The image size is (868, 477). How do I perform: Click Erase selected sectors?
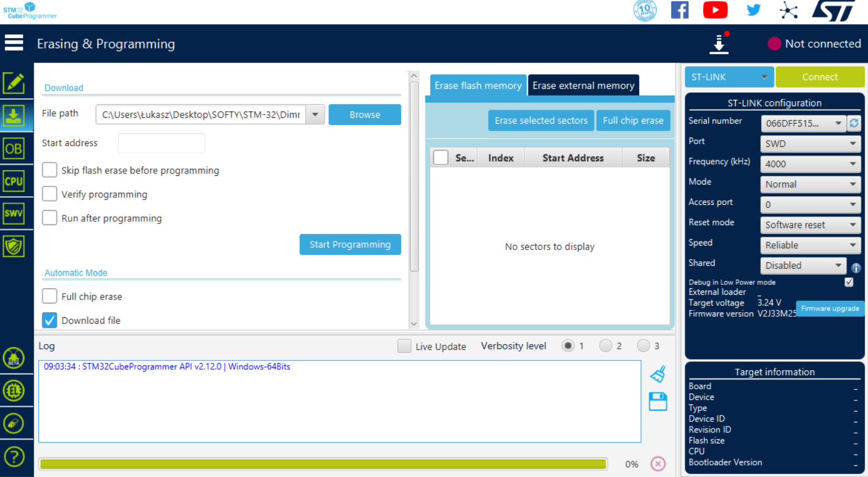pyautogui.click(x=541, y=120)
